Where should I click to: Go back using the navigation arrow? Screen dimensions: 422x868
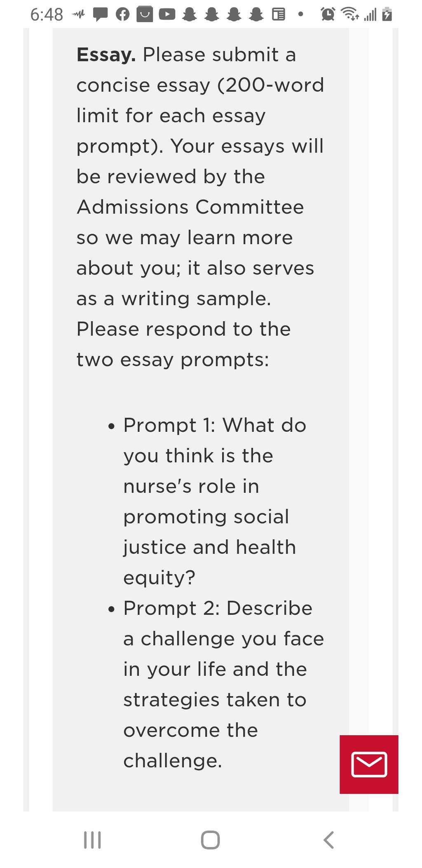328,840
